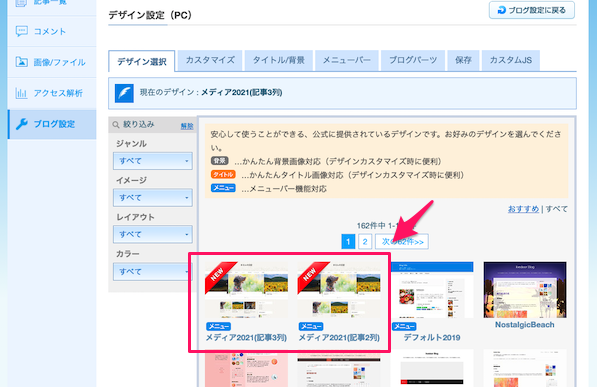This screenshot has width=597, height=387.
Task: Open the 画像/ファイル picture icon
Action: click(21, 62)
